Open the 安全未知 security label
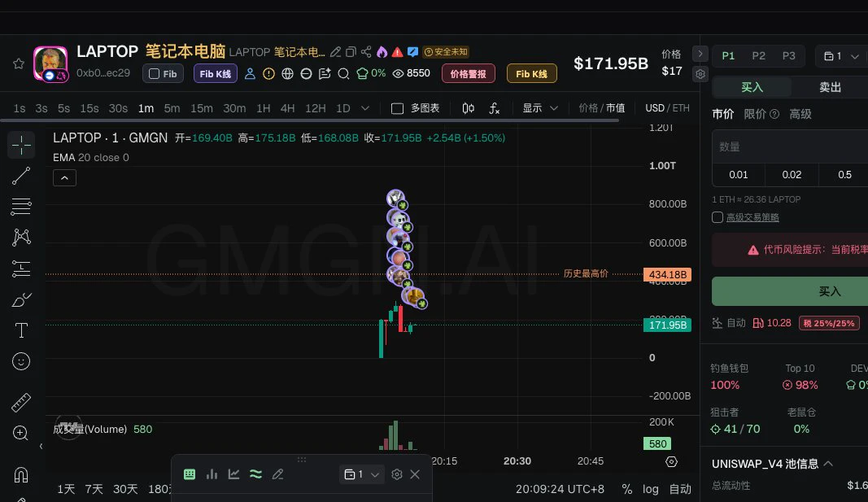Viewport: 868px width, 502px height. point(446,52)
